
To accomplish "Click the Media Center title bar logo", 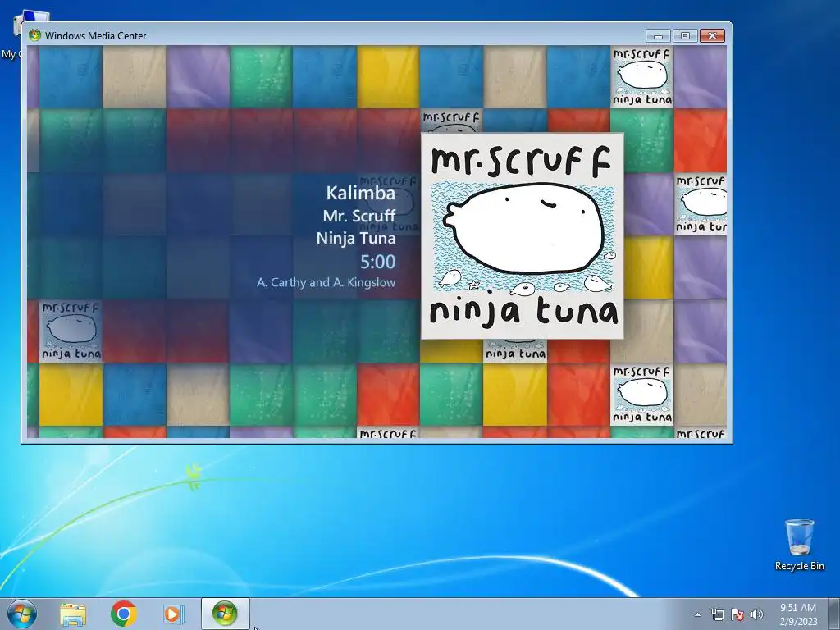I will (x=34, y=35).
